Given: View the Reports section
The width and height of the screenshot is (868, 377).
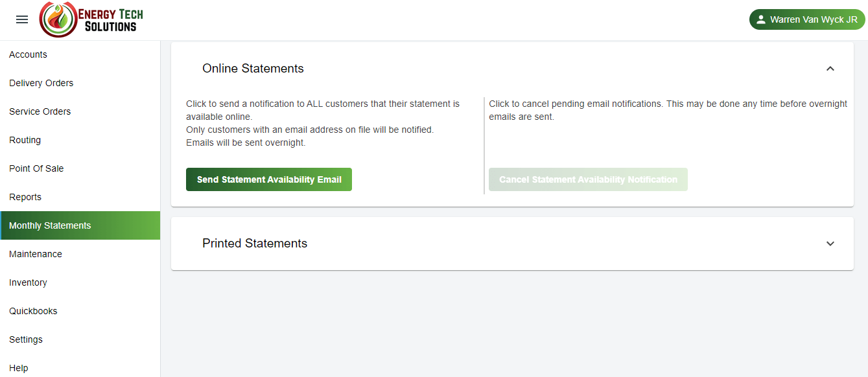Looking at the screenshot, I should tap(25, 197).
